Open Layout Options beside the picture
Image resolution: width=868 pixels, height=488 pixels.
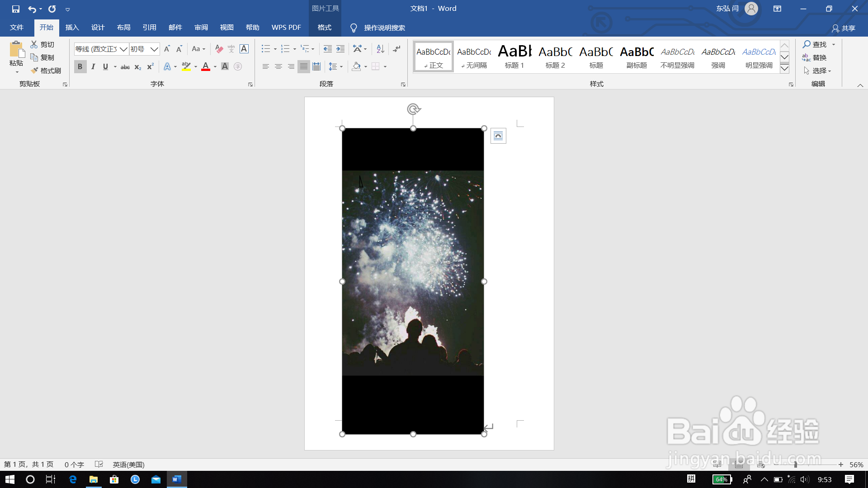click(x=498, y=136)
